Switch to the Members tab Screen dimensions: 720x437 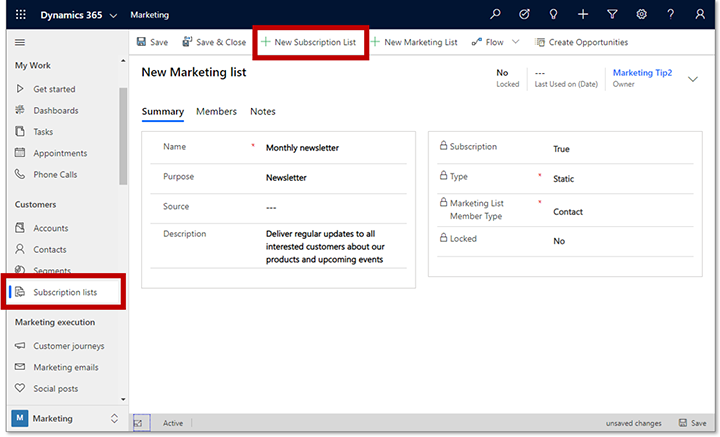click(216, 111)
